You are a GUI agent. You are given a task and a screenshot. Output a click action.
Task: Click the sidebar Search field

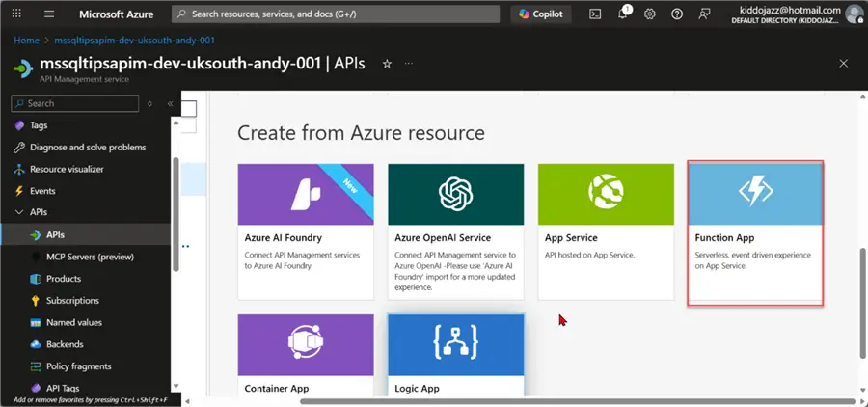click(75, 103)
